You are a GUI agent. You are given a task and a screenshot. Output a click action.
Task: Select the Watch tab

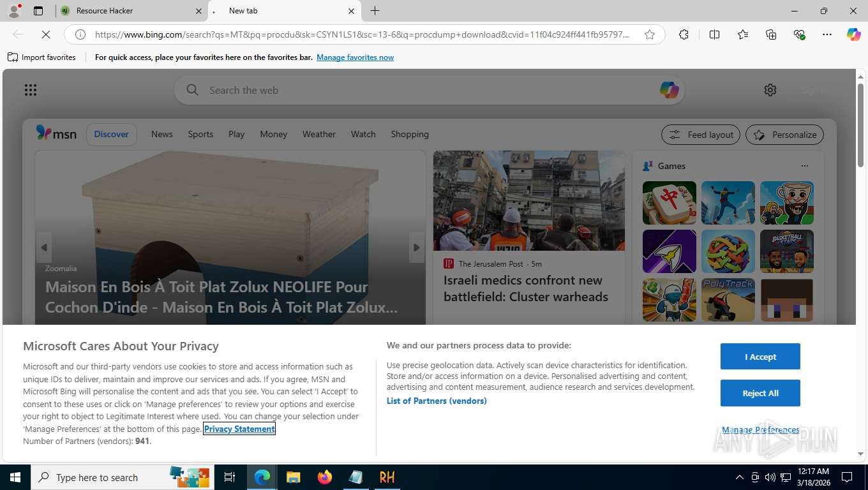[363, 134]
